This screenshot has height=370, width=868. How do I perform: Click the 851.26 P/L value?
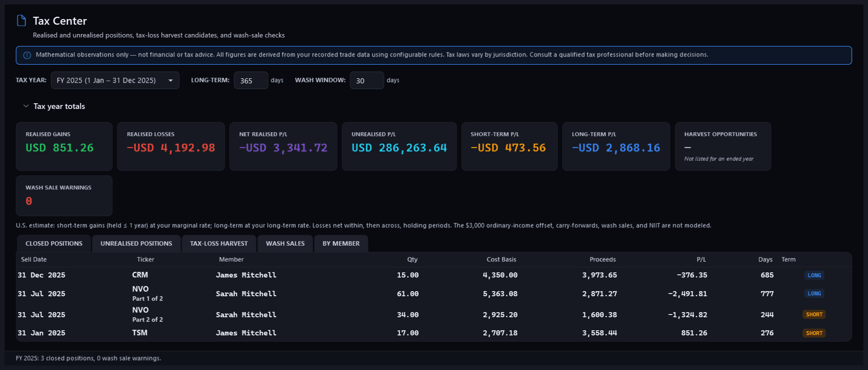click(694, 333)
